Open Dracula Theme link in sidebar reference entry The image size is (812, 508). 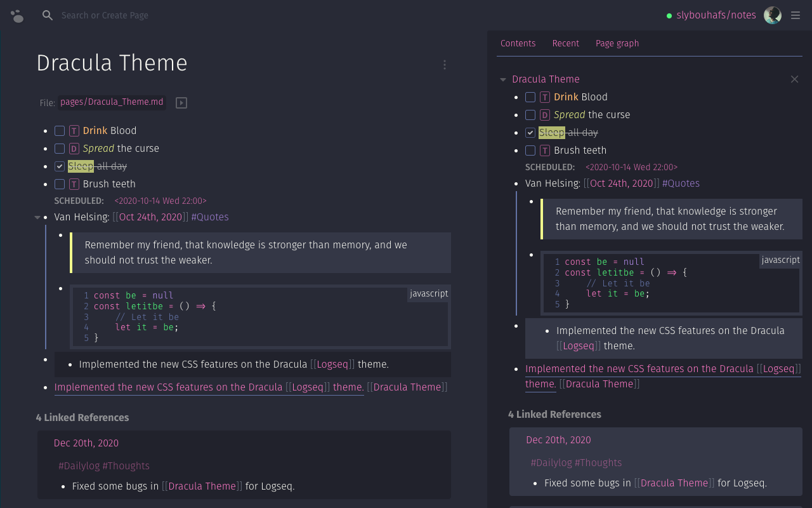point(674,483)
